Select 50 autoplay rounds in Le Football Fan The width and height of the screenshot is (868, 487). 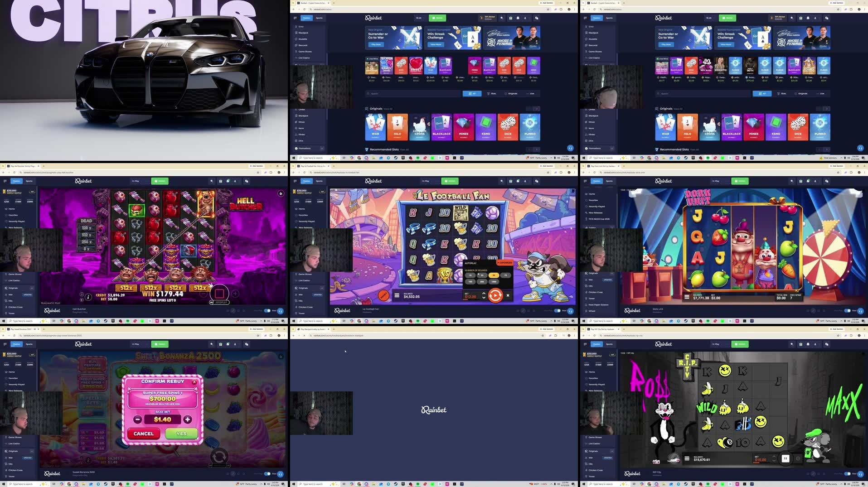coord(494,275)
